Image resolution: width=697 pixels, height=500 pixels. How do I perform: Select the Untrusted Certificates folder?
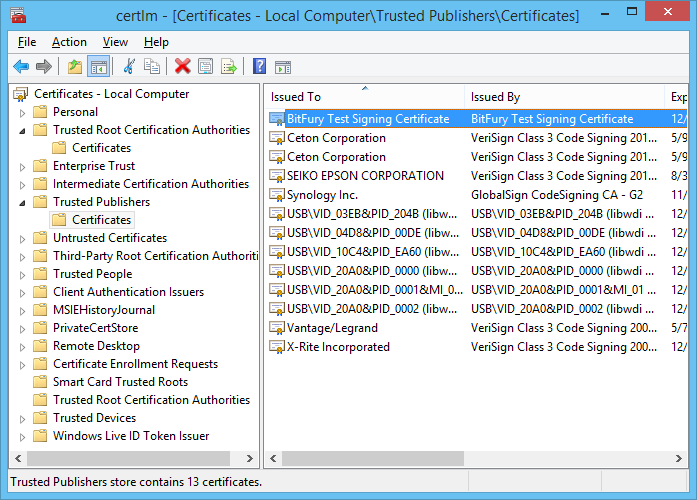tap(109, 238)
